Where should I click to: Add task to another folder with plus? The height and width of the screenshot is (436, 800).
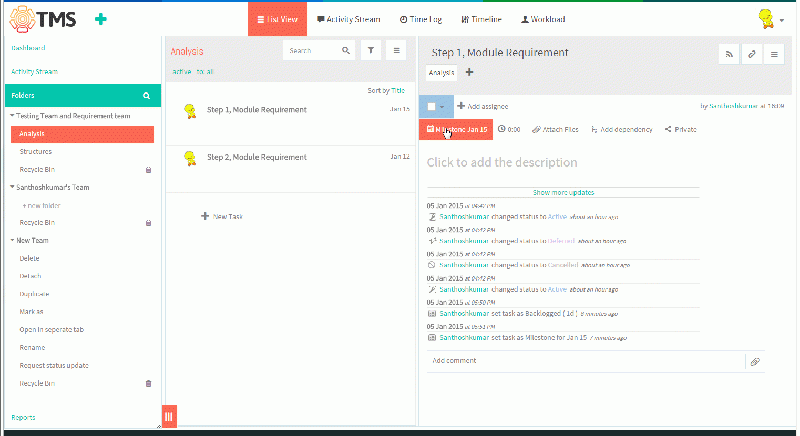[469, 72]
